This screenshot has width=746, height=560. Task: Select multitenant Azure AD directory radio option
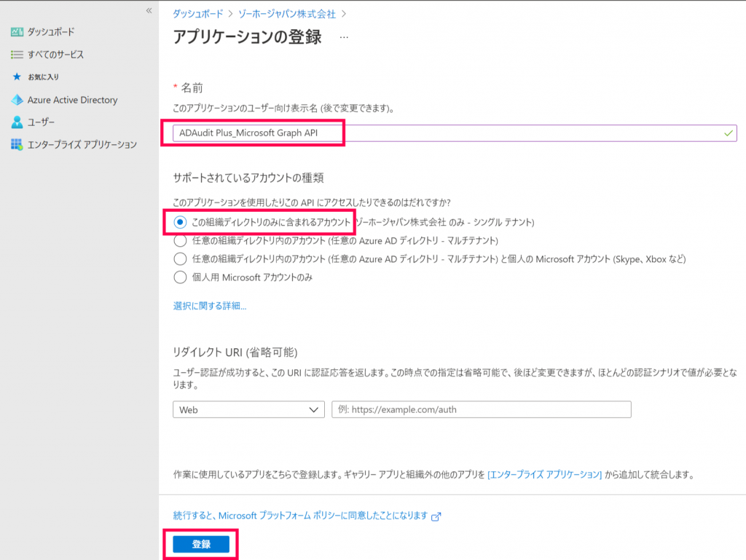(180, 240)
